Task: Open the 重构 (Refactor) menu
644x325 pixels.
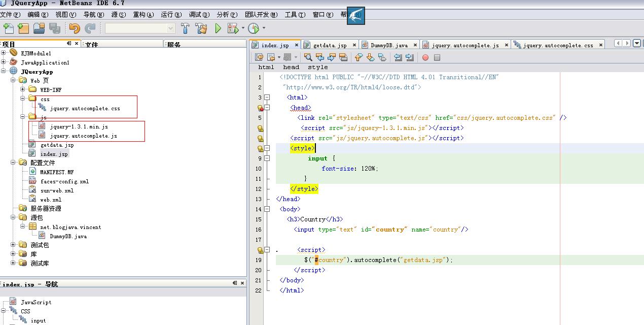Action: click(144, 15)
